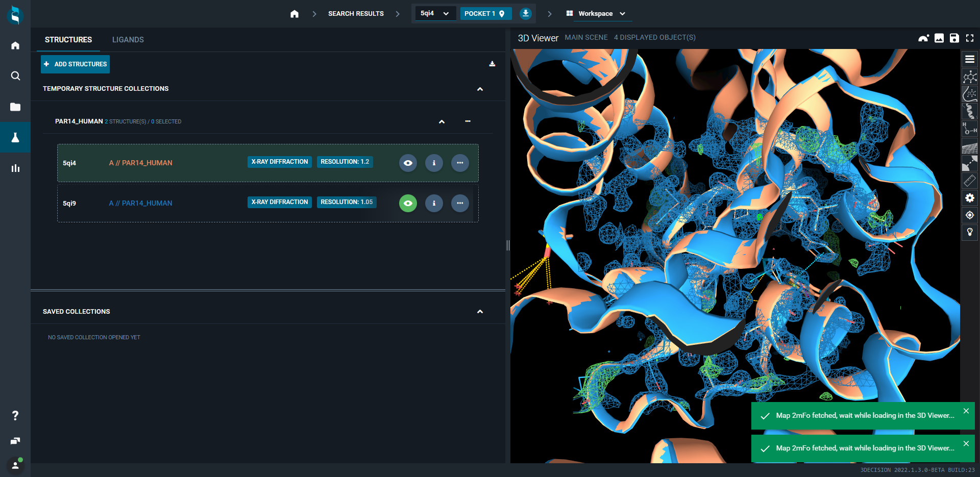Dismiss the upper Map 2mFo notification

tap(966, 411)
